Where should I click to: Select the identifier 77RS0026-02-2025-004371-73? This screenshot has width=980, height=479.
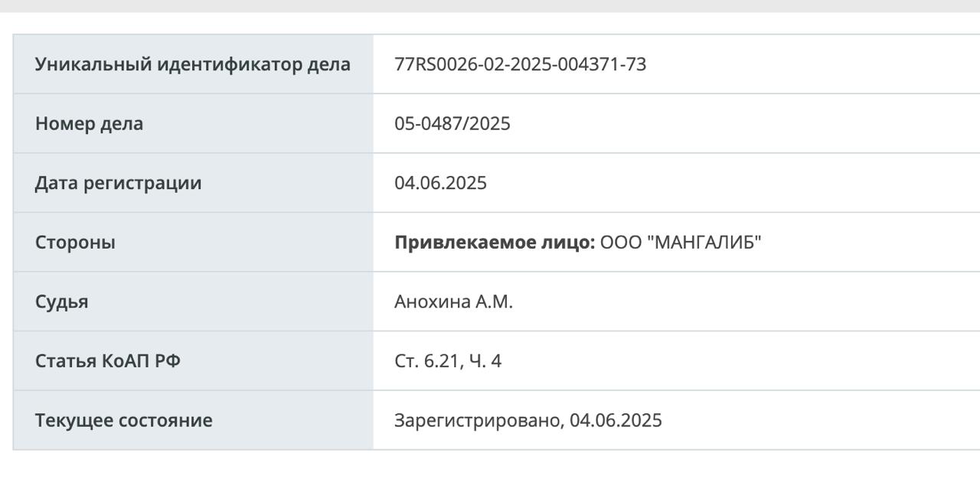click(520, 64)
